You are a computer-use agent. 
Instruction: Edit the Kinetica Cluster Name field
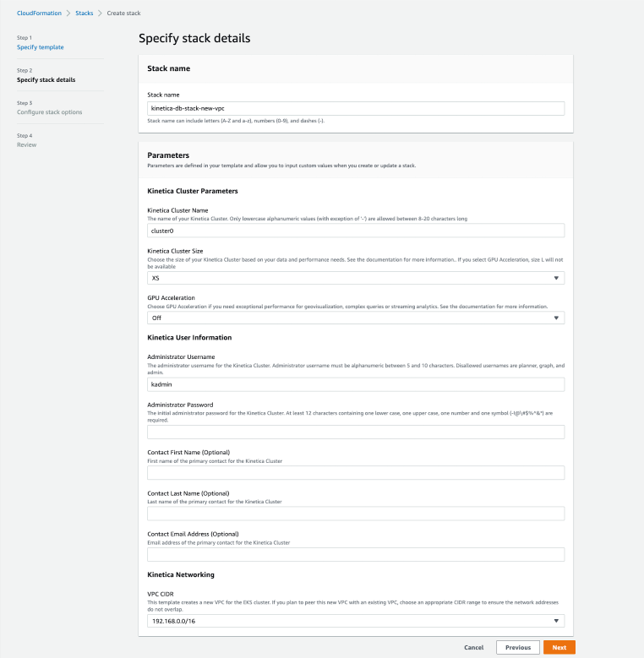356,231
